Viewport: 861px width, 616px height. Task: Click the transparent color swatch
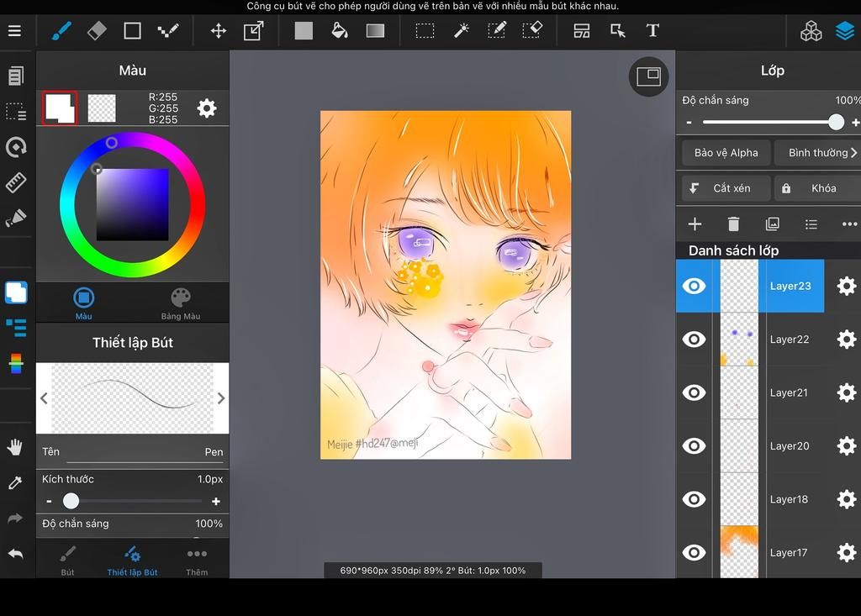pyautogui.click(x=102, y=108)
